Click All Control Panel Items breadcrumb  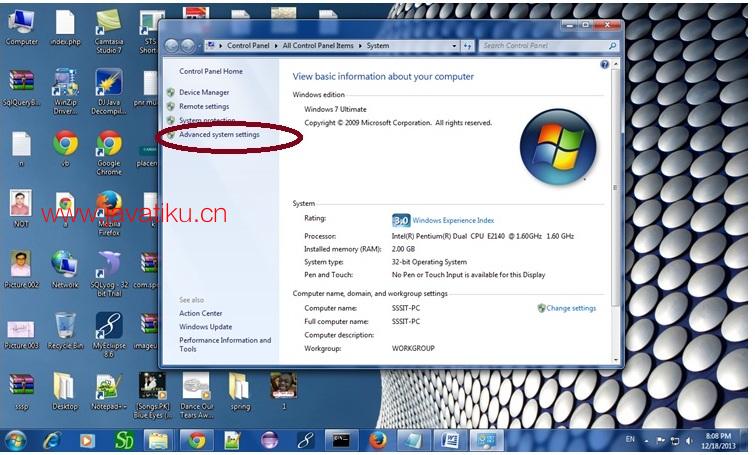click(318, 46)
